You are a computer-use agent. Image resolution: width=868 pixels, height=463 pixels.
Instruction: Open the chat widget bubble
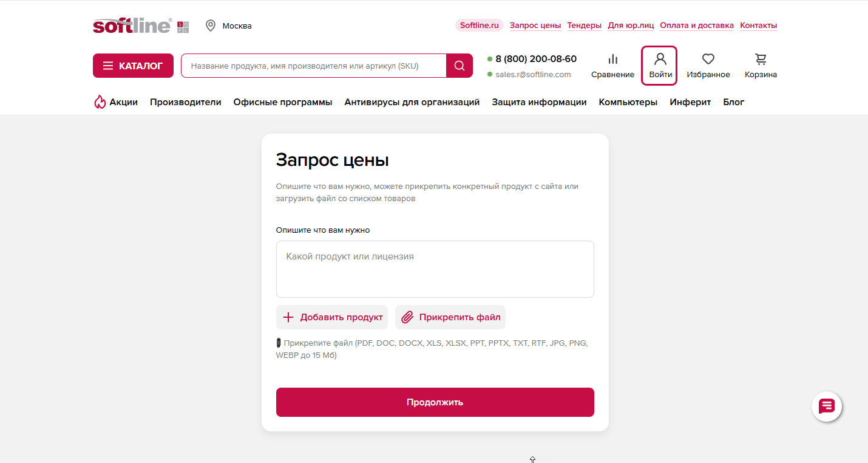(x=827, y=406)
